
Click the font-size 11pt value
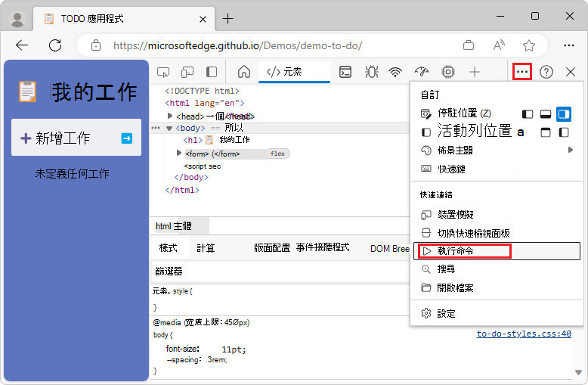tap(234, 349)
